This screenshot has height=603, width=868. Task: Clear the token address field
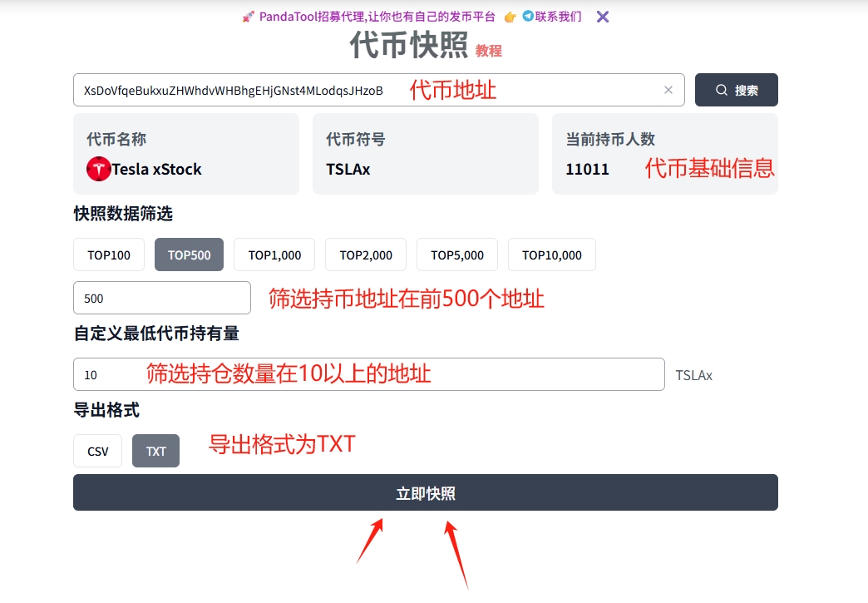[668, 90]
